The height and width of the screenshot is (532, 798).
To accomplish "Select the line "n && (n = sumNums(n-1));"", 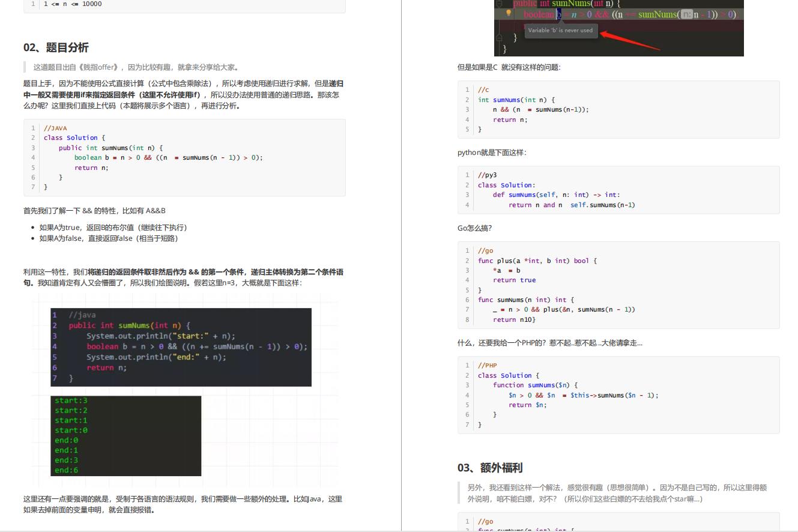I will click(541, 110).
